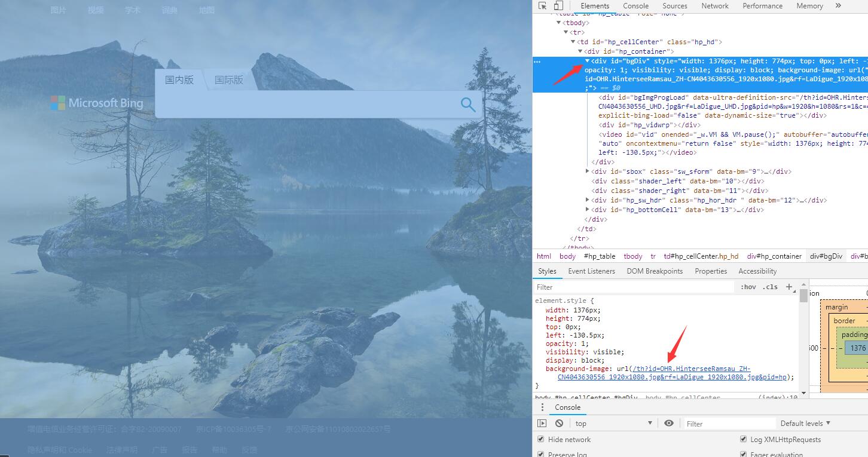Select the html breadcrumb item

544,256
